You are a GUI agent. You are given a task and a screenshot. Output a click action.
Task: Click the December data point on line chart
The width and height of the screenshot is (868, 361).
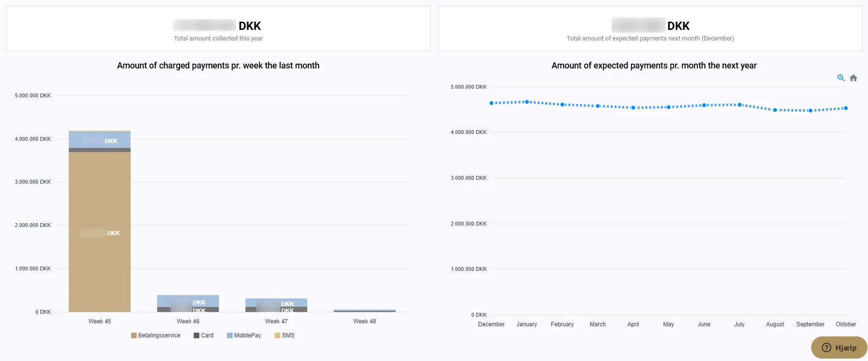(x=491, y=103)
